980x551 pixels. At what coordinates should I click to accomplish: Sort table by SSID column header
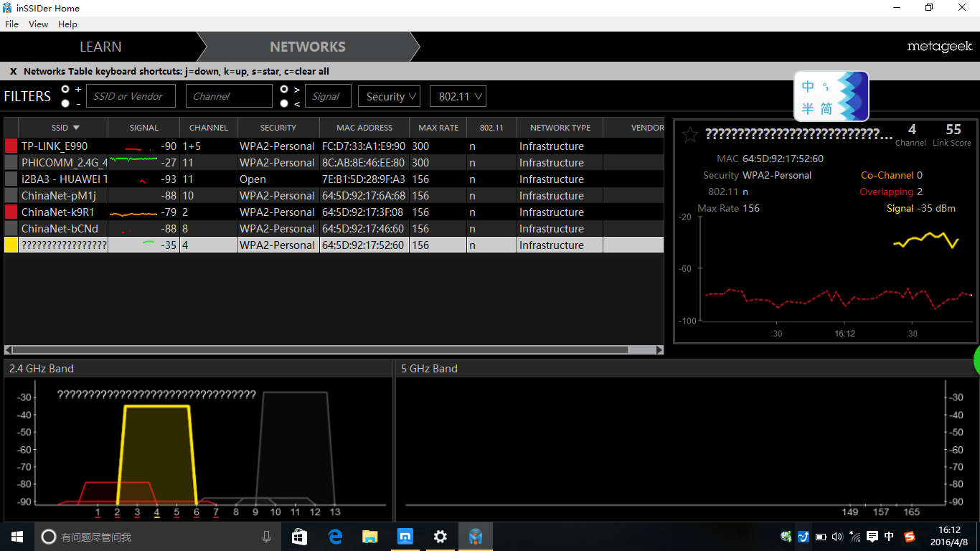pos(63,128)
